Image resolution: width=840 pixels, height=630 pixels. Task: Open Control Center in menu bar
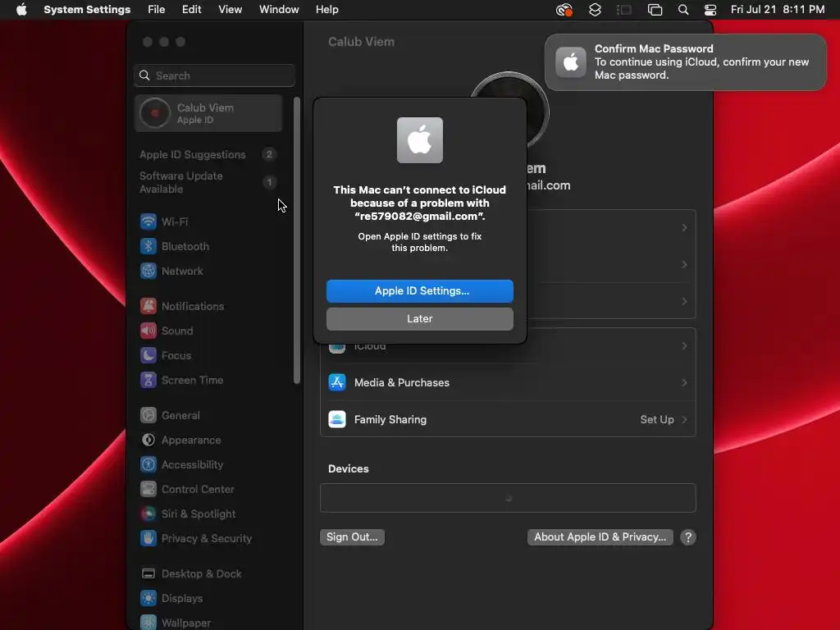tap(710, 10)
